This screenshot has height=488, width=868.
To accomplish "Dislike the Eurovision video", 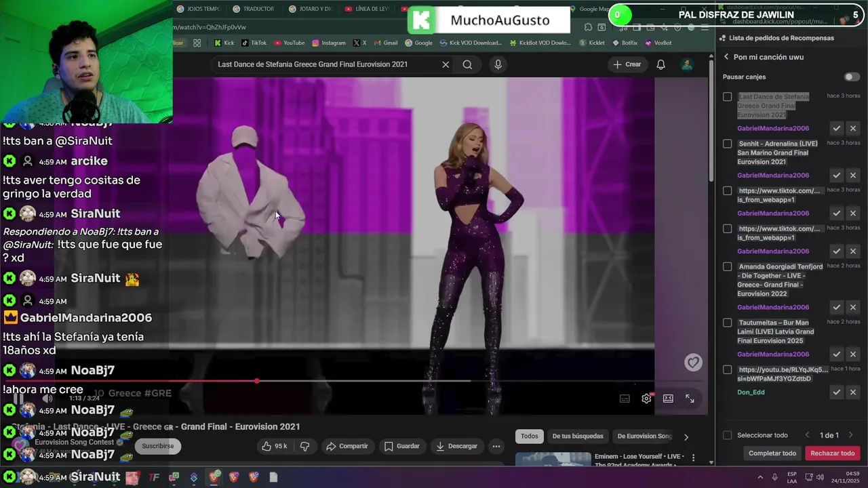I will [x=304, y=446].
